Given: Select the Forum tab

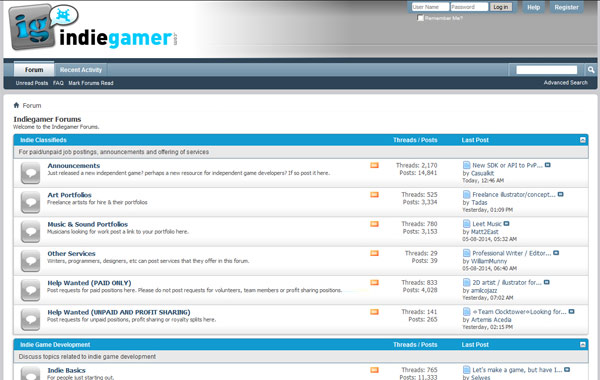Looking at the screenshot, I should [x=34, y=70].
